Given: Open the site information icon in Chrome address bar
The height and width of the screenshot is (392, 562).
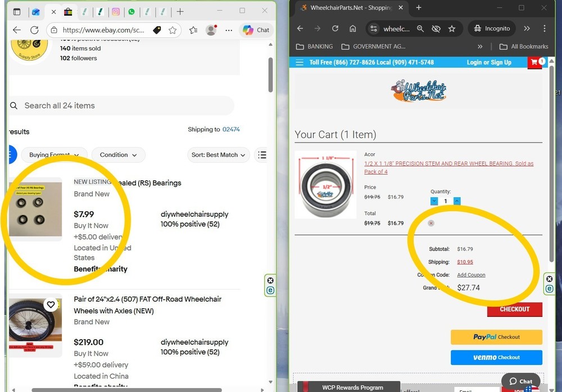Looking at the screenshot, I should tap(374, 29).
